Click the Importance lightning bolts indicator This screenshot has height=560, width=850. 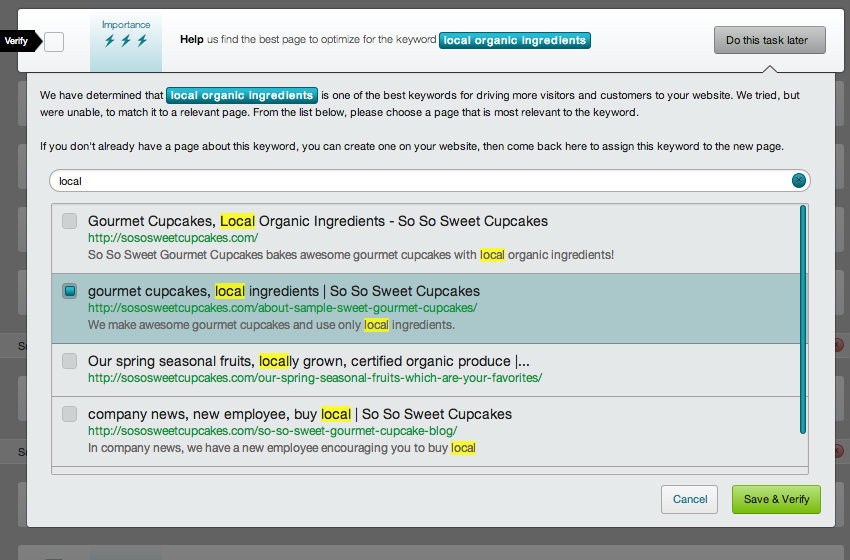coord(126,41)
